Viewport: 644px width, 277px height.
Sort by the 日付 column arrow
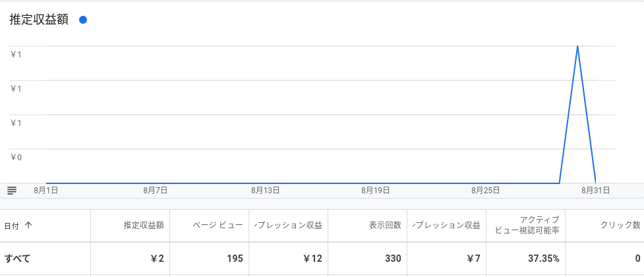click(x=28, y=225)
